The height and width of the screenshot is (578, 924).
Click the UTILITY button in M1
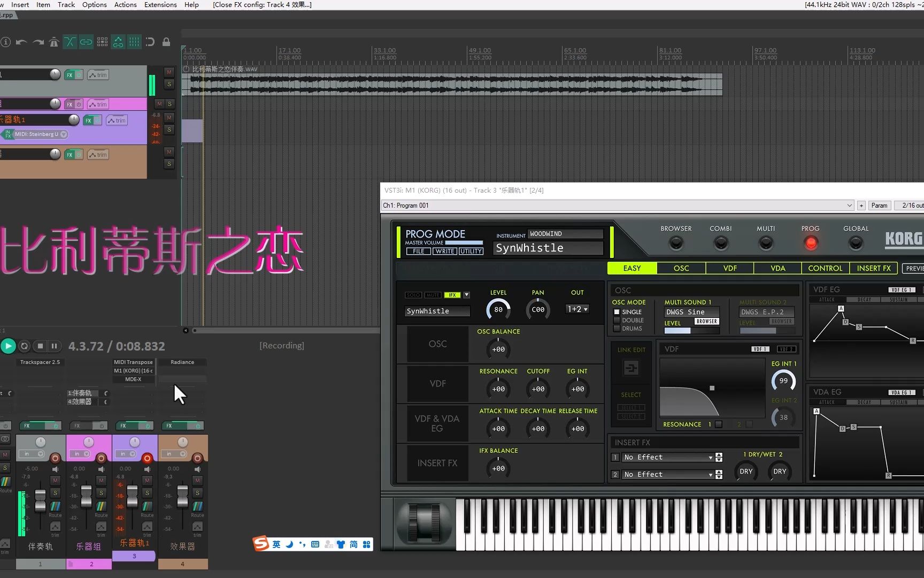coord(471,251)
